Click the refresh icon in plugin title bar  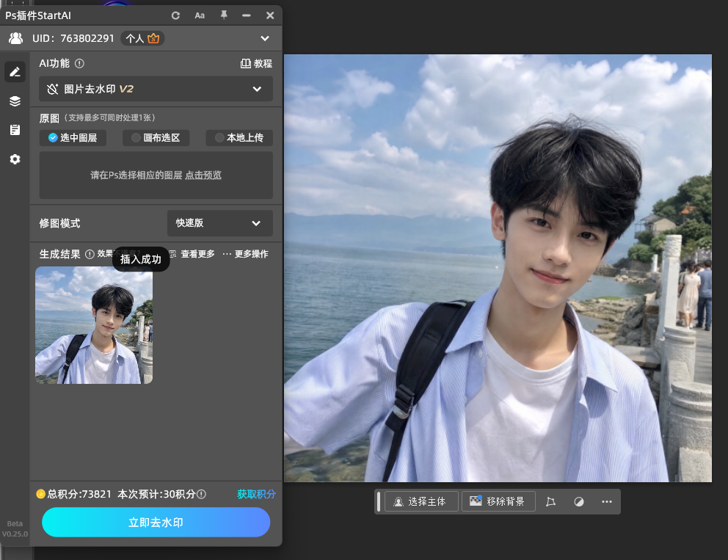pos(175,15)
